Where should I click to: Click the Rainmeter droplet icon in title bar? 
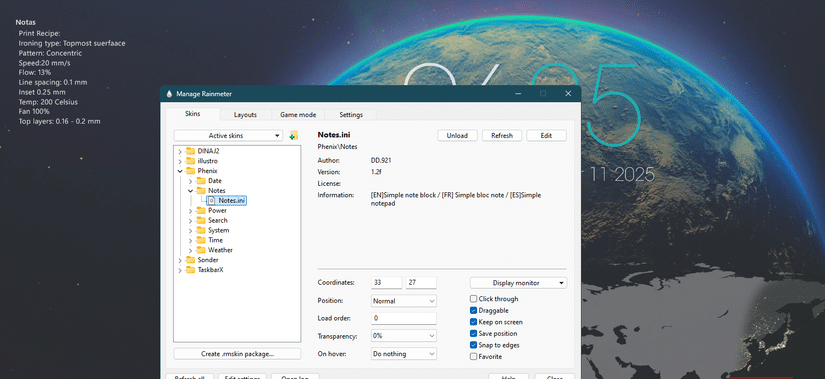tap(169, 94)
